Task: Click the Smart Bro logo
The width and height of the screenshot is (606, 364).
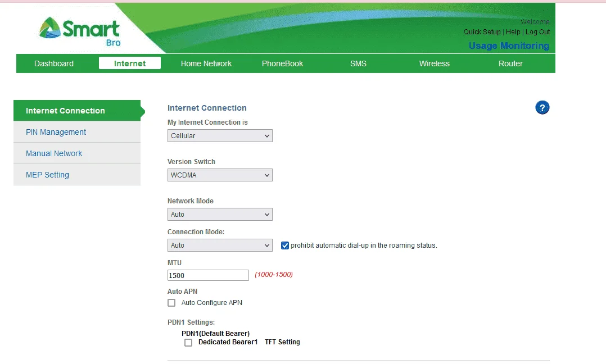Action: point(80,31)
